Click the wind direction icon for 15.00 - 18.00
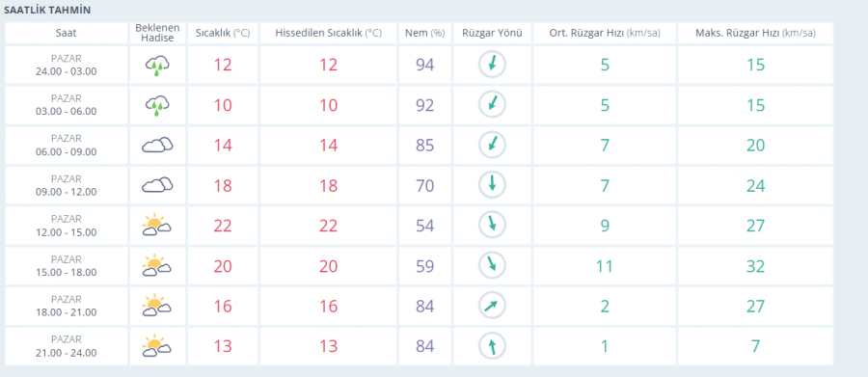 coord(492,266)
